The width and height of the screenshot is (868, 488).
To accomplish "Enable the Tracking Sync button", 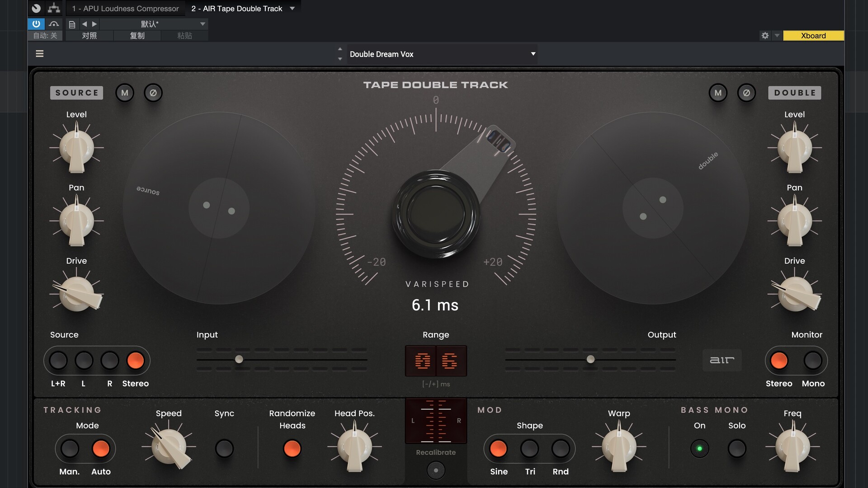I will pyautogui.click(x=224, y=449).
